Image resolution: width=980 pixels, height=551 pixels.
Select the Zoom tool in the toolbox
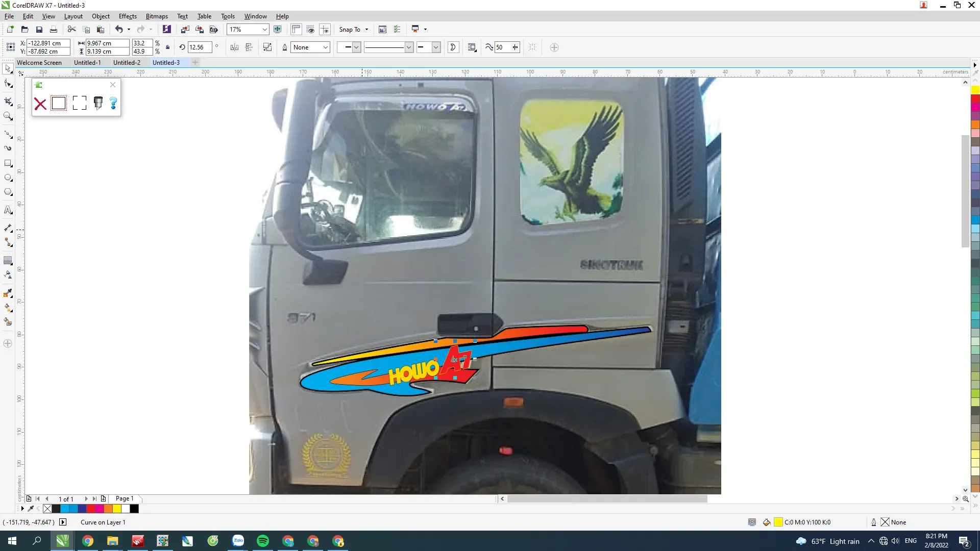pyautogui.click(x=8, y=116)
